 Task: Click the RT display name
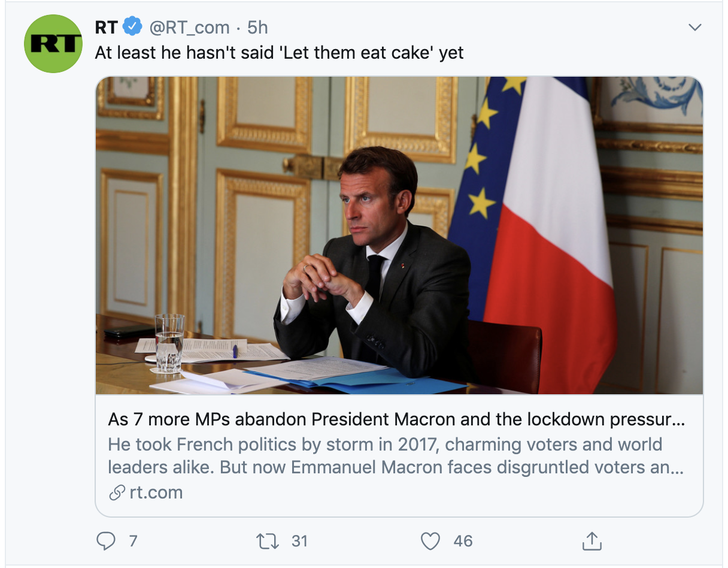pos(106,27)
